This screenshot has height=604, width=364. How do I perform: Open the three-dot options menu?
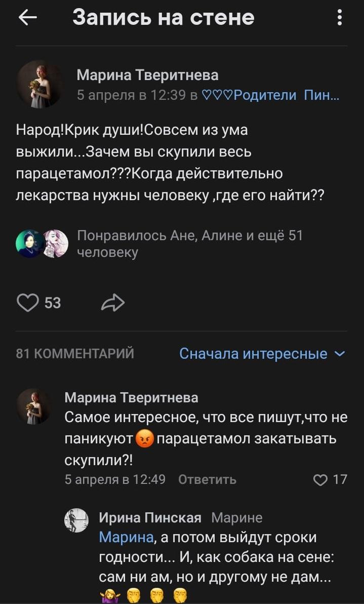tap(339, 18)
